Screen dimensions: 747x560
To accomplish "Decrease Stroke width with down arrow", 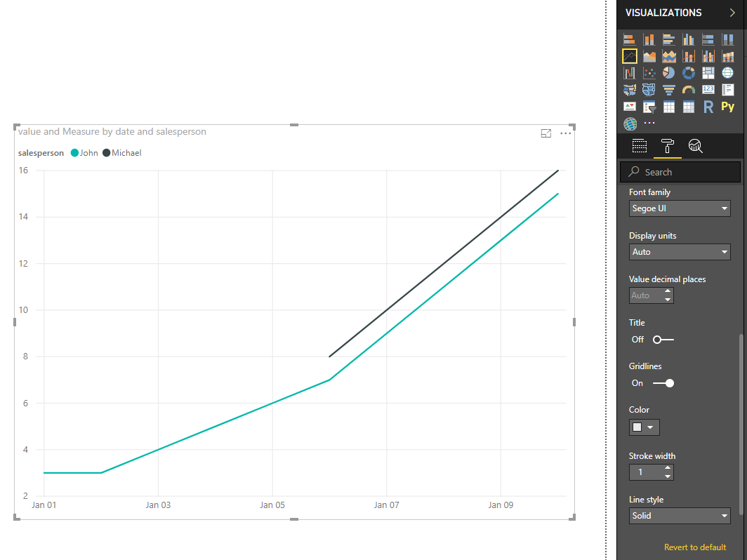I will (668, 476).
